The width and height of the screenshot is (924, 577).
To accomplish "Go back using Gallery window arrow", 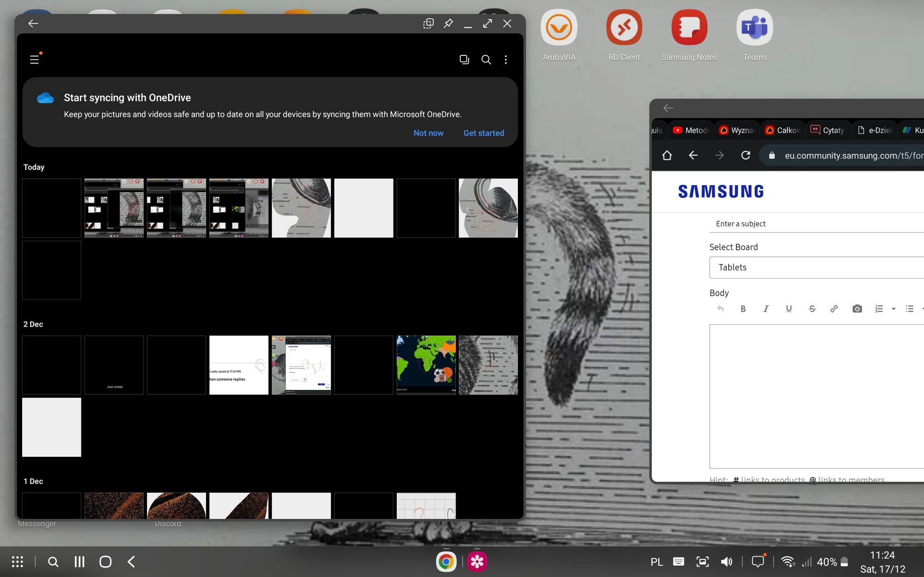I will pos(33,24).
